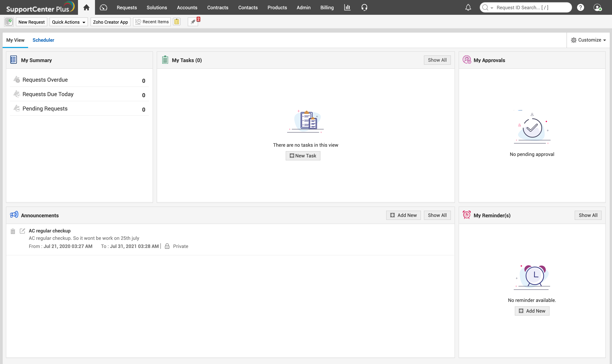Open the Reports bar chart icon
Screen dimensions: 612x364
(x=347, y=7)
